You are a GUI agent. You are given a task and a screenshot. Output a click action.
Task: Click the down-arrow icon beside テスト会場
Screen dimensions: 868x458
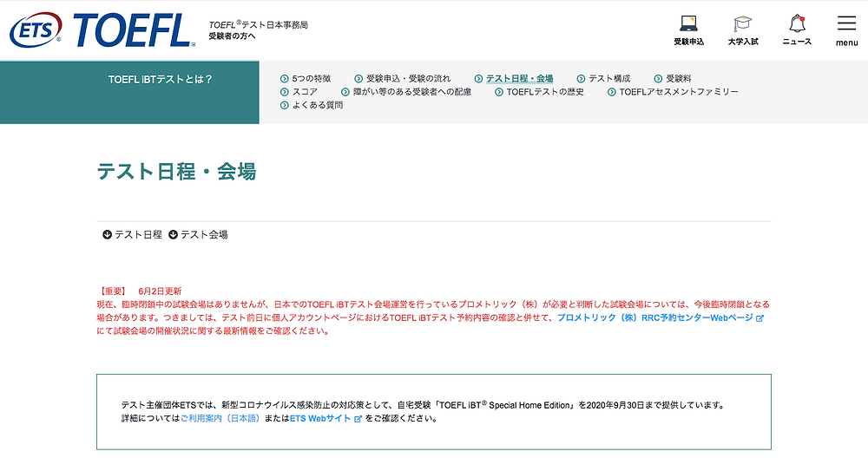tap(174, 234)
